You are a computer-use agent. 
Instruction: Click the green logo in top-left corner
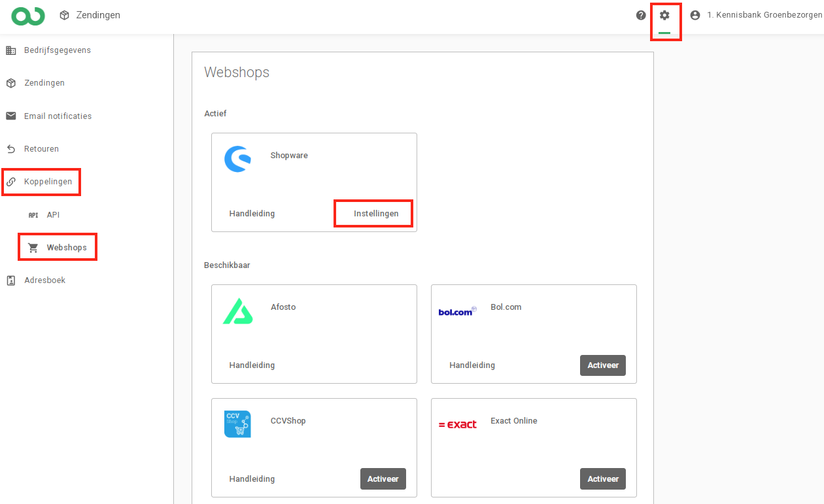pyautogui.click(x=28, y=16)
